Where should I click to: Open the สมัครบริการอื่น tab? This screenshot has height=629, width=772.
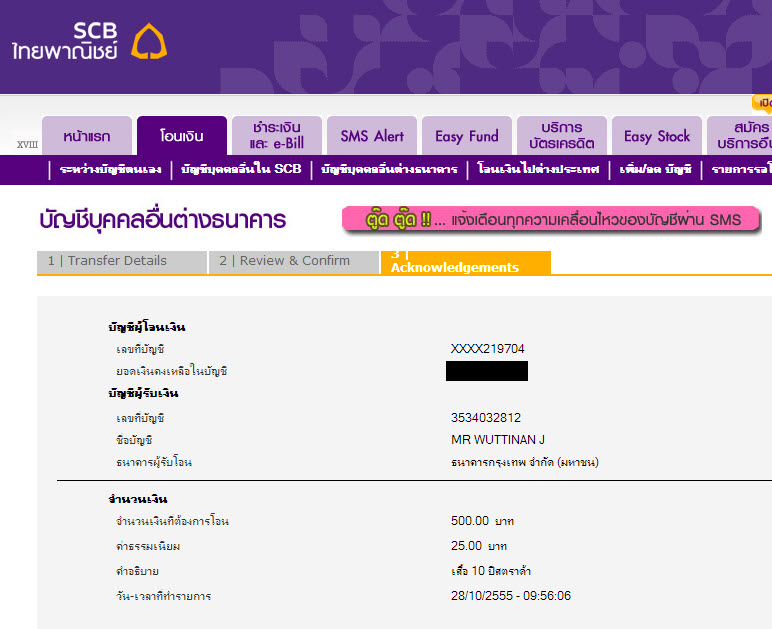pos(740,137)
